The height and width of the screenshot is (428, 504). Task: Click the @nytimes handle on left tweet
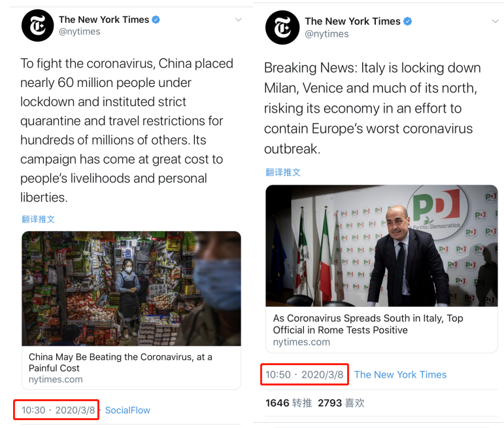coord(80,31)
